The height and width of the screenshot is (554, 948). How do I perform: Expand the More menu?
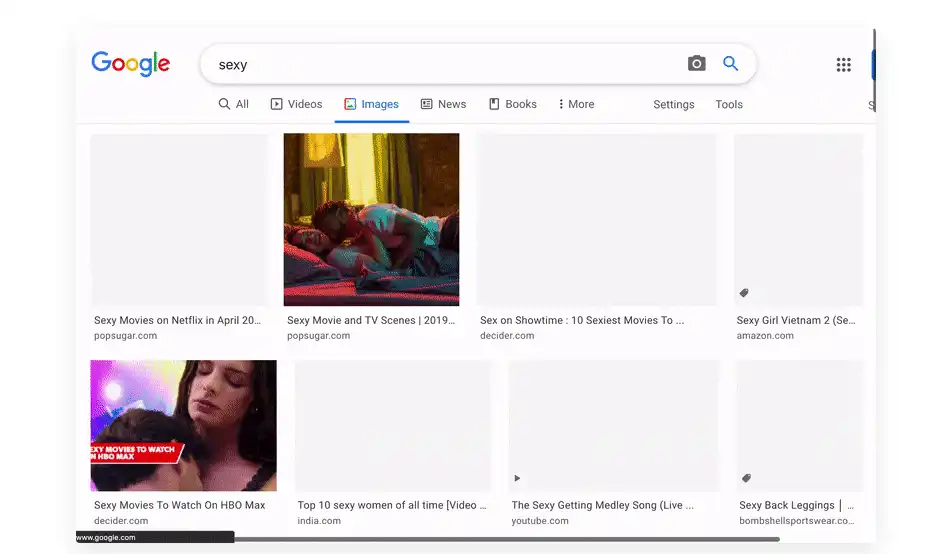point(576,104)
